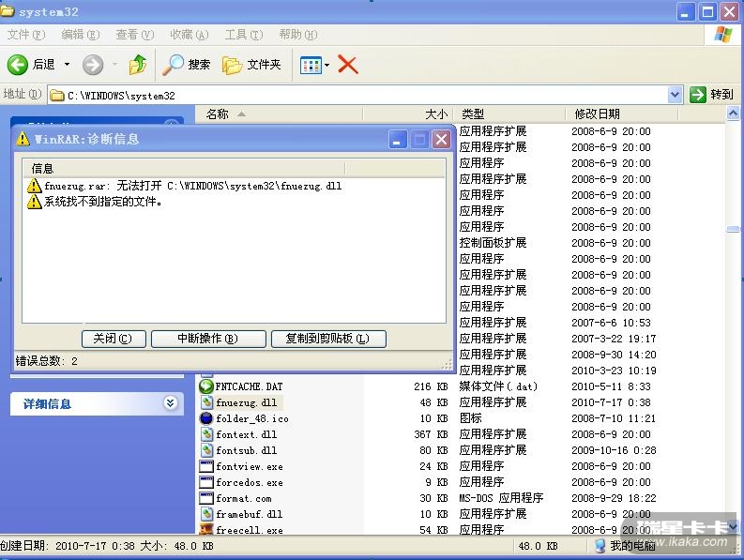Select the format.com file icon
This screenshot has width=744, height=560.
tap(205, 498)
